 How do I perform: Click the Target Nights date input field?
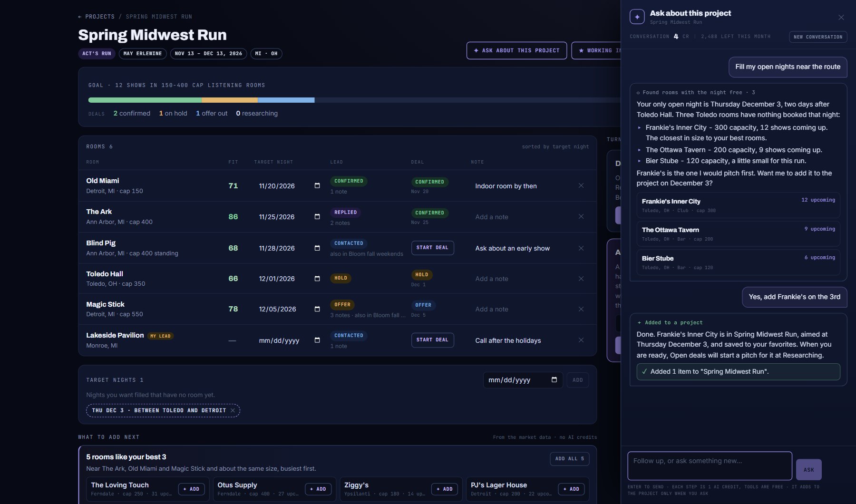(523, 380)
